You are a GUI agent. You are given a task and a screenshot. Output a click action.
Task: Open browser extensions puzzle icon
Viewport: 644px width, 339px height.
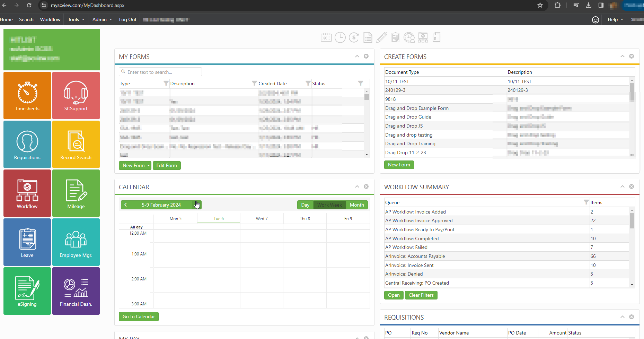tap(557, 5)
